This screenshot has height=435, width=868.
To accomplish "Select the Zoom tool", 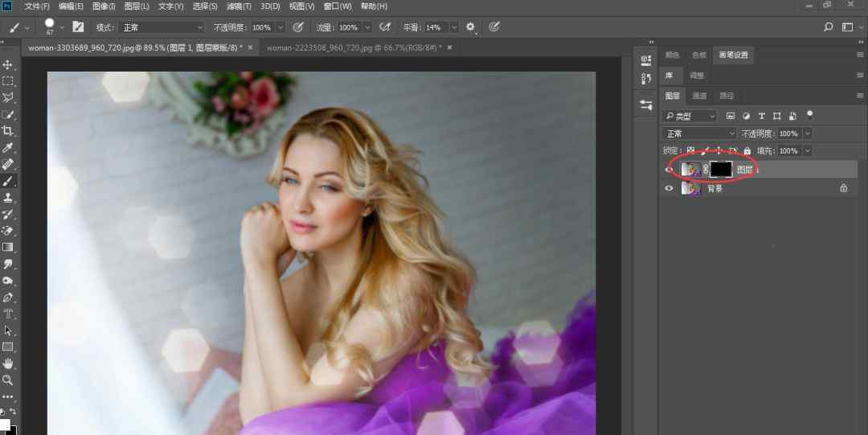I will click(x=8, y=380).
